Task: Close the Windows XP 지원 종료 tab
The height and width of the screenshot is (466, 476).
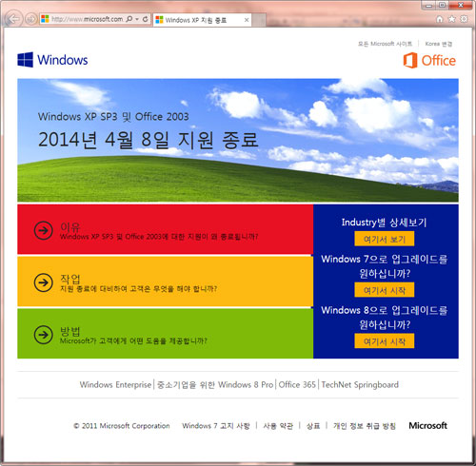Action: [247, 20]
